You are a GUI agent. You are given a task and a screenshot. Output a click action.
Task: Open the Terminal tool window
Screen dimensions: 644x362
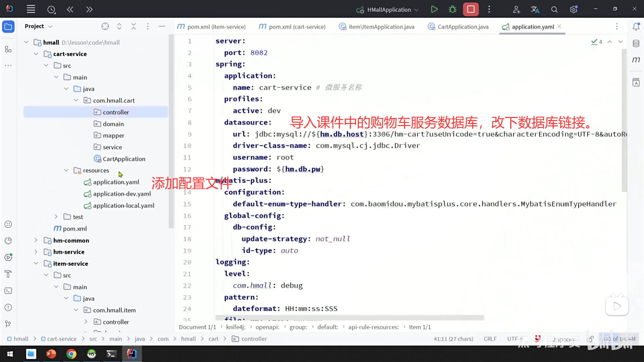pos(8,291)
